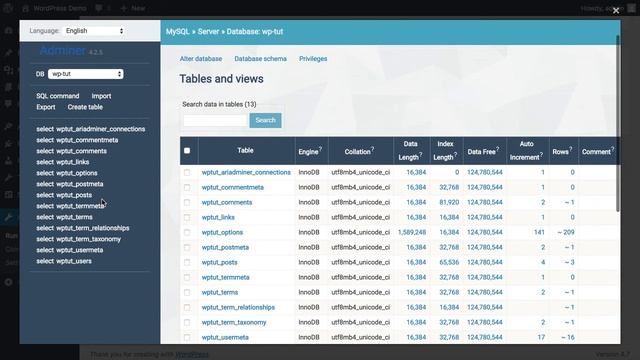Viewport: 640px width, 360px height.
Task: Click the Engine column help question mark
Action: (320, 149)
